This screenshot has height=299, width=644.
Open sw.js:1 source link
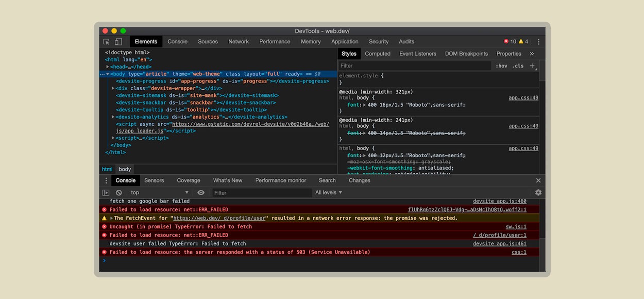(516, 227)
